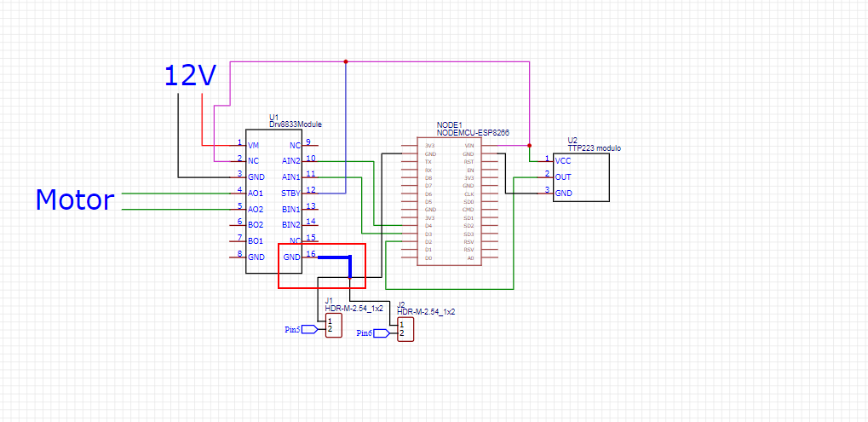Select the D3 pin on the NodeMCU
Screen dimensions: 868x422
tap(428, 234)
